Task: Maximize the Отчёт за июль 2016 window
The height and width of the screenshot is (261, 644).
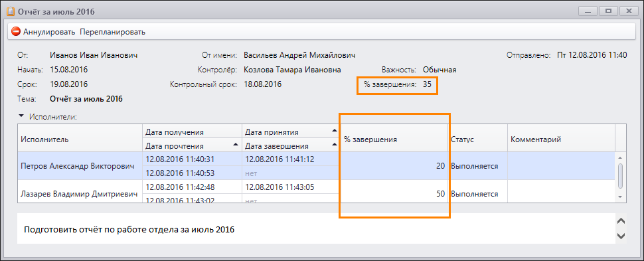Action: (609, 11)
